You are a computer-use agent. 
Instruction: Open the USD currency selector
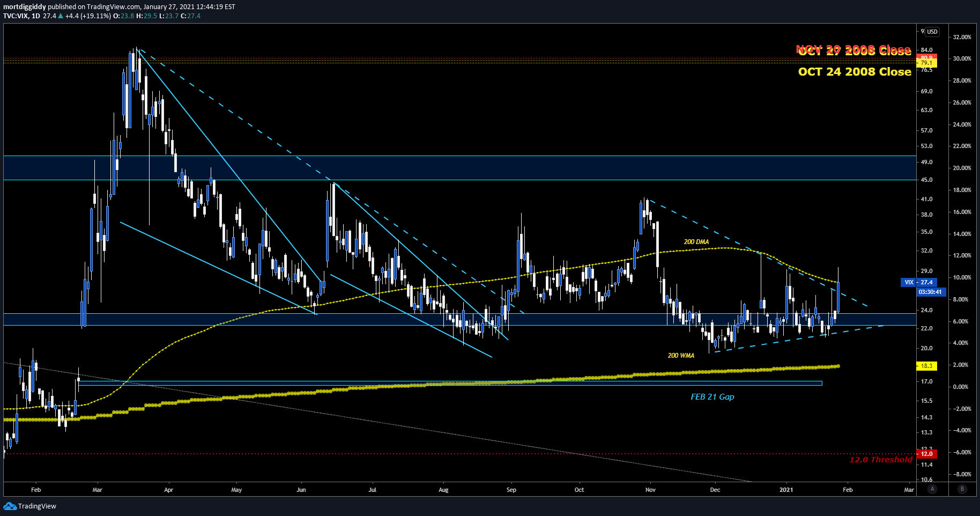click(932, 32)
